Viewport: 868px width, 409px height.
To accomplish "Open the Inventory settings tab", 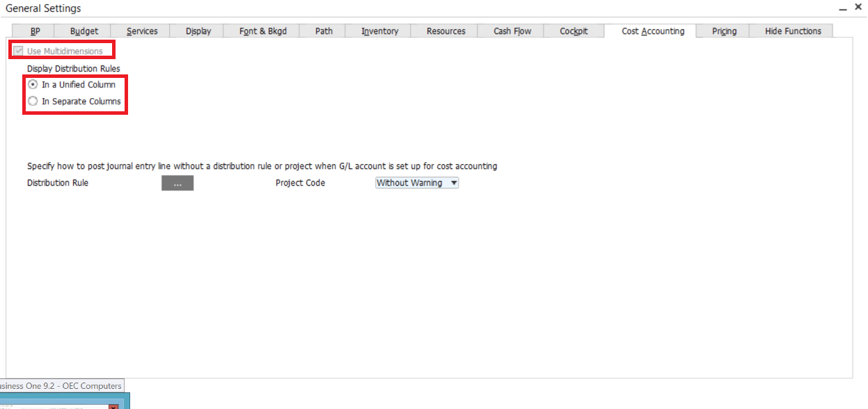I will pos(380,31).
